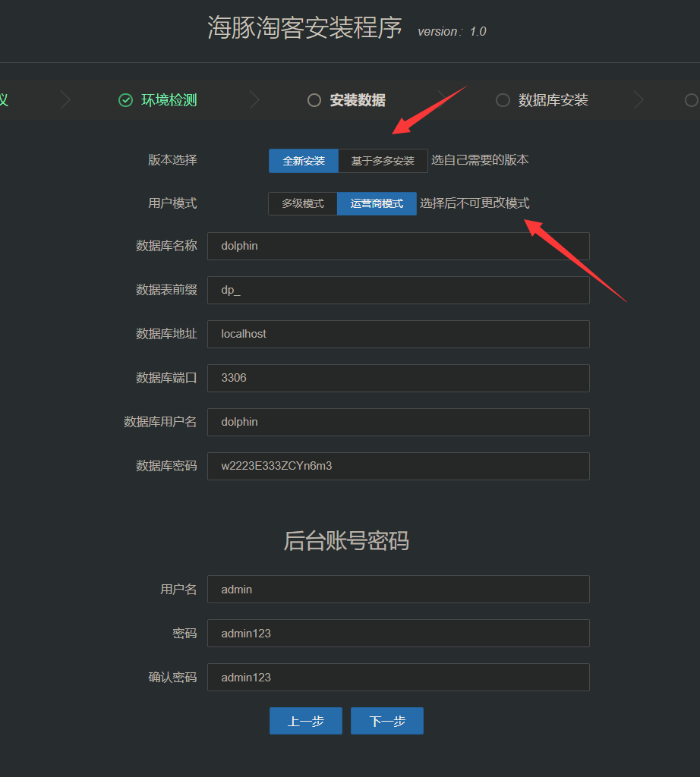
Task: Focus the 数据库地址 field containing localhost
Action: 399,334
